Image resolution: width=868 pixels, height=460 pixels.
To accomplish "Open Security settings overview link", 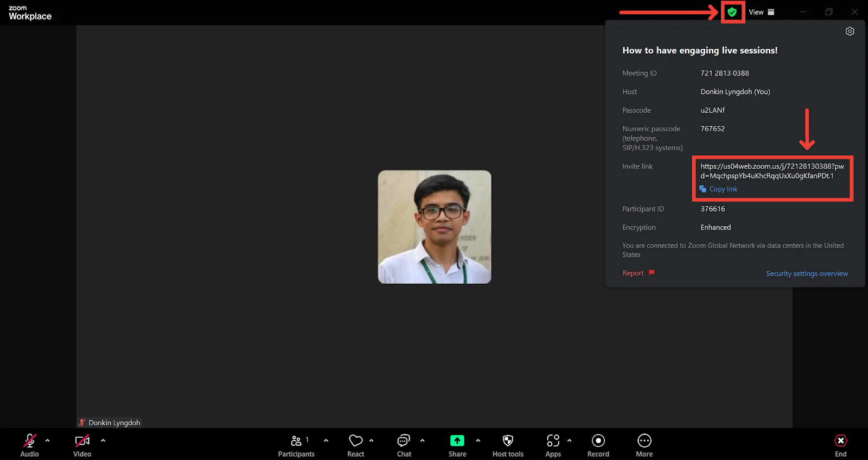I will (x=807, y=273).
